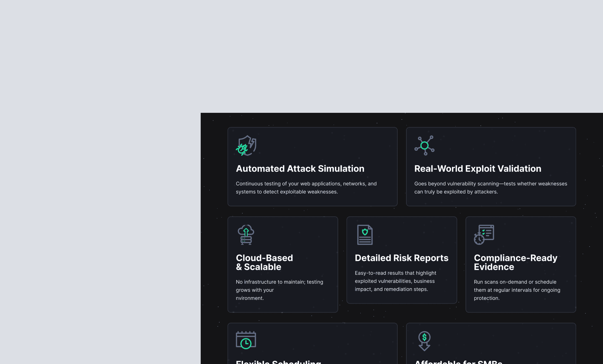603x364 pixels.
Task: Click the checklist with clock compliance icon
Action: 484,235
